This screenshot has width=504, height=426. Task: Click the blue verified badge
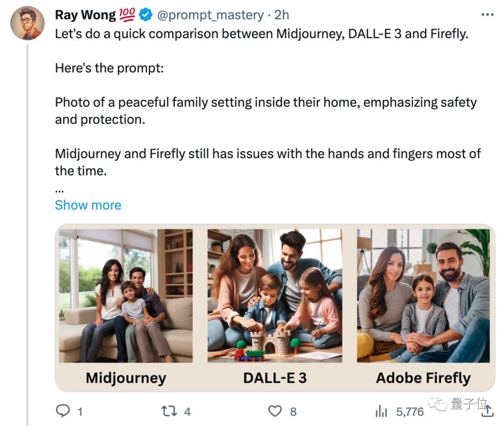(x=146, y=15)
